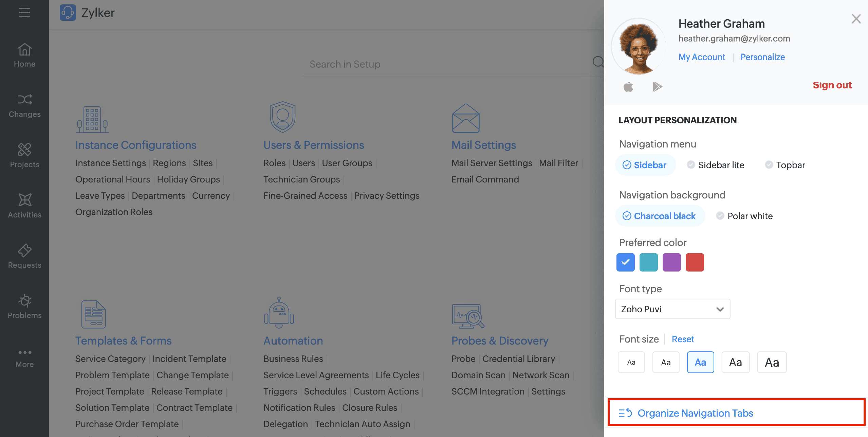Viewport: 868px width, 437px height.
Task: Pick the purple preferred color
Action: tap(671, 262)
